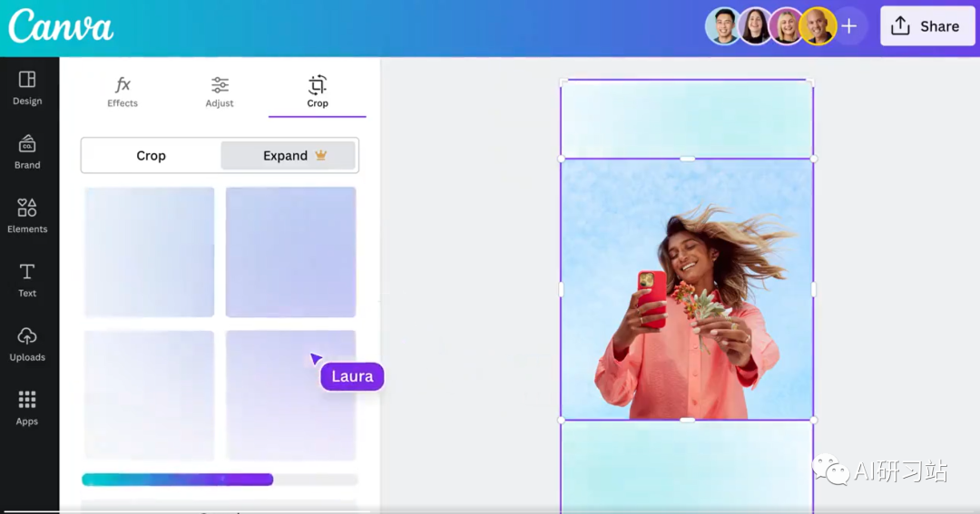Click the Laura collaborator cursor label
The width and height of the screenshot is (980, 514).
pos(352,376)
